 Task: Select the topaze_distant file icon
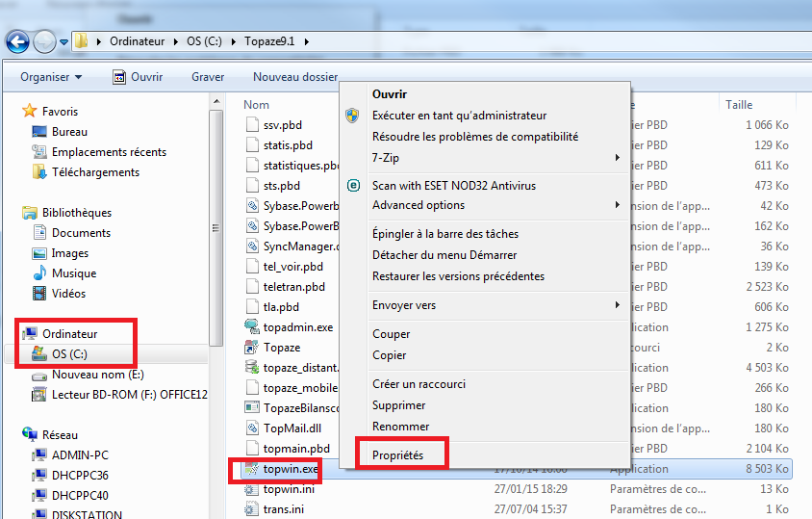click(252, 367)
